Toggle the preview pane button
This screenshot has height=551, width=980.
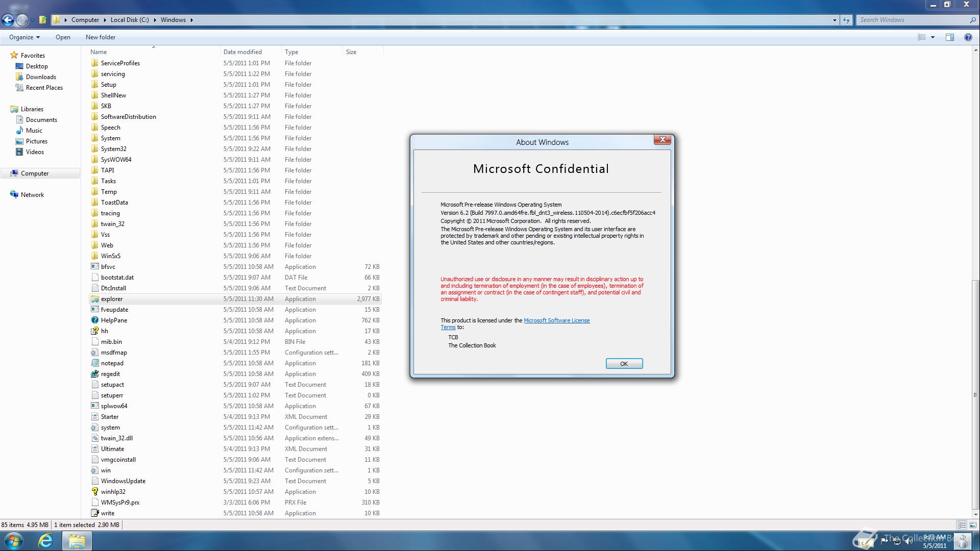coord(950,37)
